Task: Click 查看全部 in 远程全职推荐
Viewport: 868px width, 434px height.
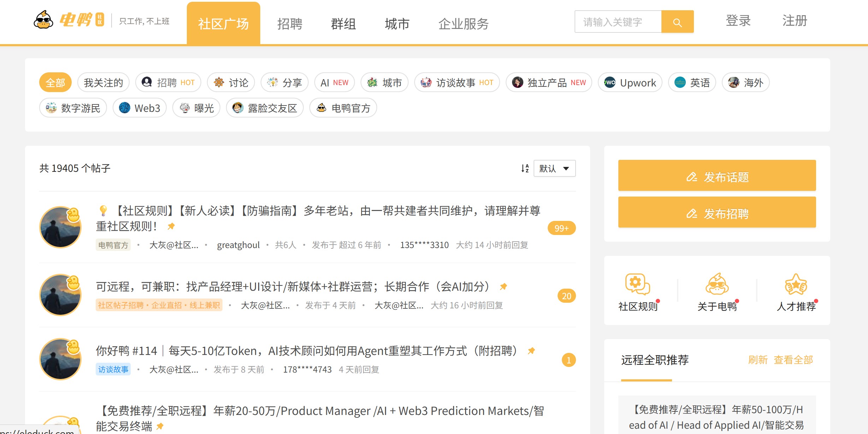Action: tap(793, 360)
